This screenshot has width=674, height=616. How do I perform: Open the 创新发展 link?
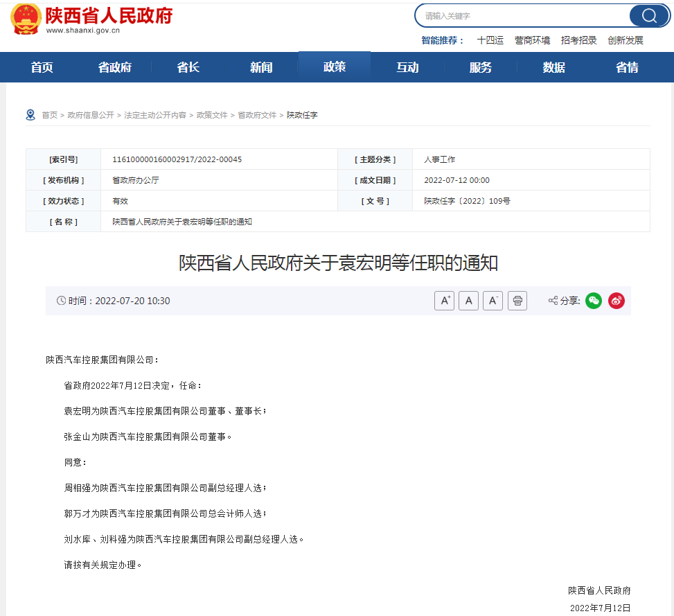point(626,40)
